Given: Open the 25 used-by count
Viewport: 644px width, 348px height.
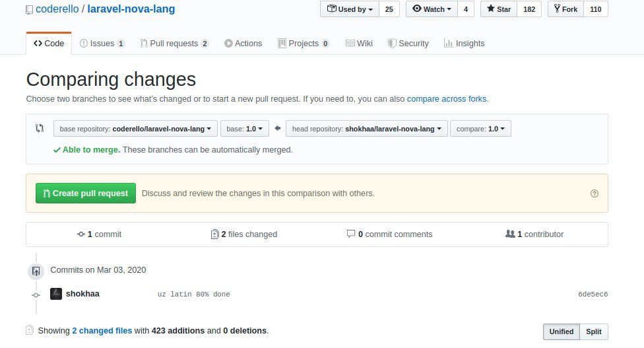Looking at the screenshot, I should [x=389, y=9].
